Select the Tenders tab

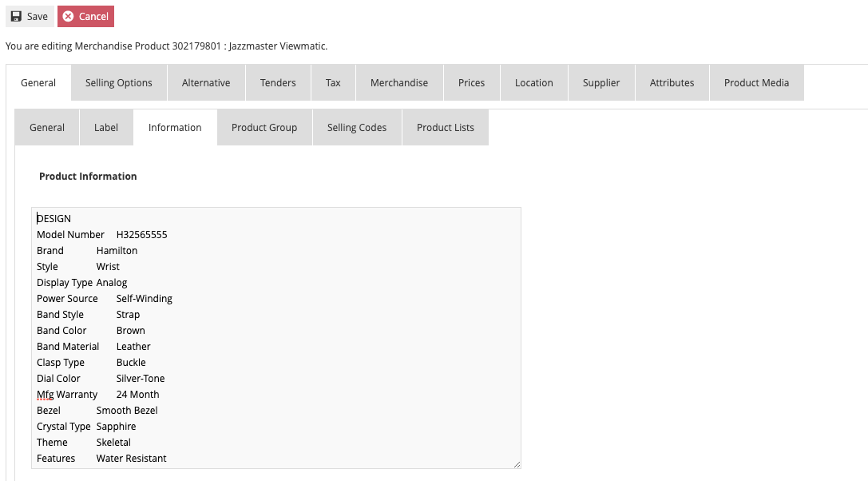click(x=278, y=82)
